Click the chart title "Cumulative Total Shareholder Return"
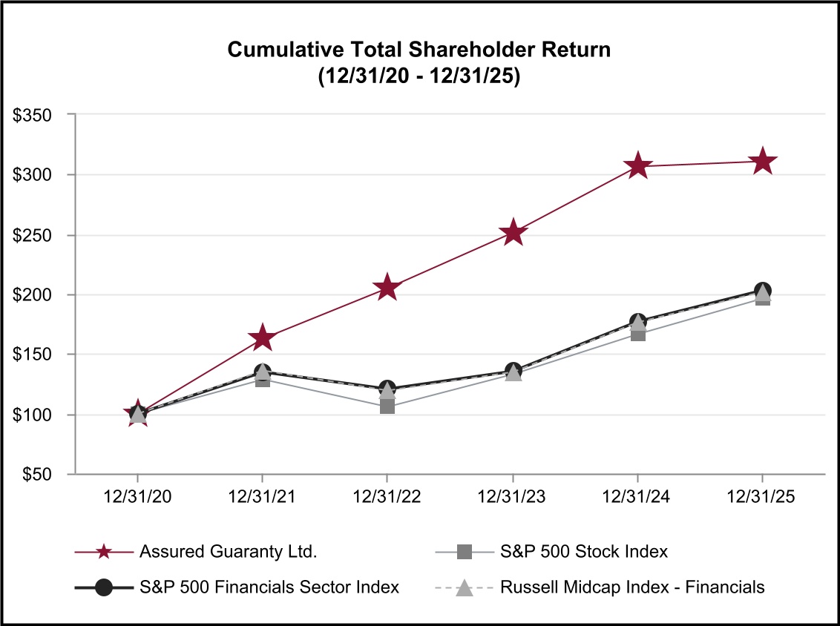This screenshot has height=626, width=840. click(419, 50)
